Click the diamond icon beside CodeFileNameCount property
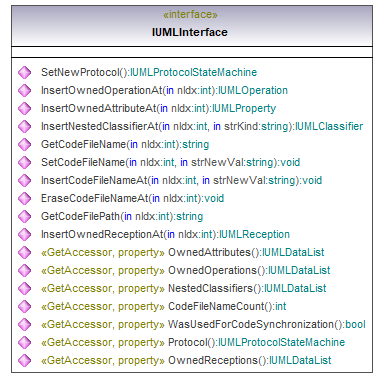 tap(24, 306)
